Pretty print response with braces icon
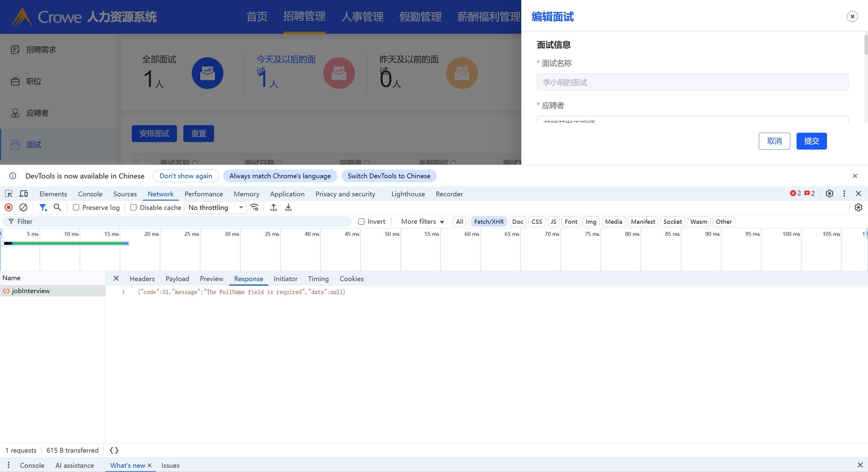Screen dimensions: 868x472 [x=114, y=450]
